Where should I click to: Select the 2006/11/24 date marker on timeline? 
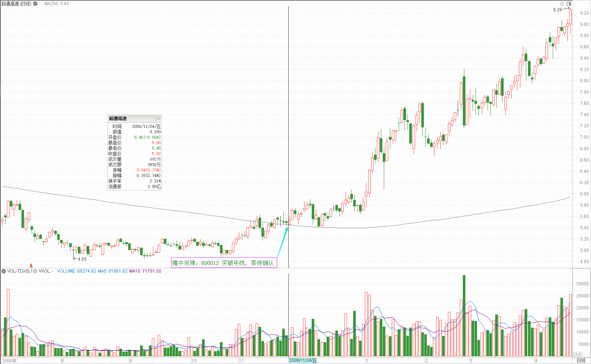click(x=303, y=360)
